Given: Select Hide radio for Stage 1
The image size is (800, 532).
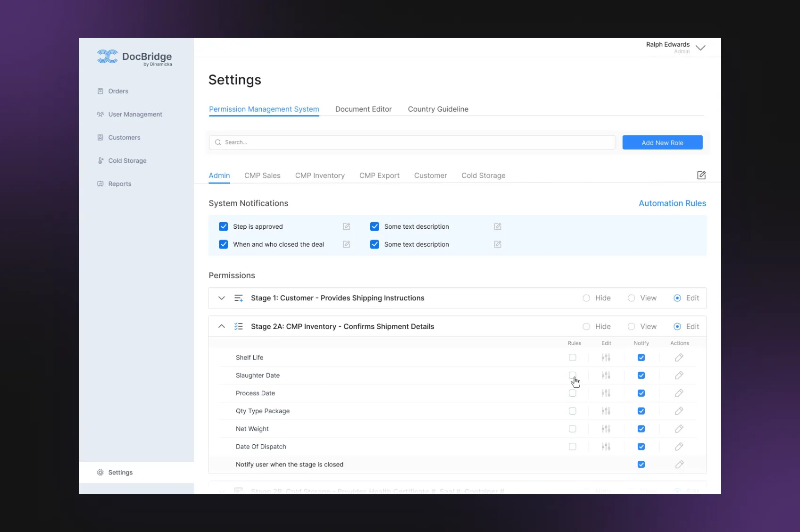Looking at the screenshot, I should [x=586, y=298].
